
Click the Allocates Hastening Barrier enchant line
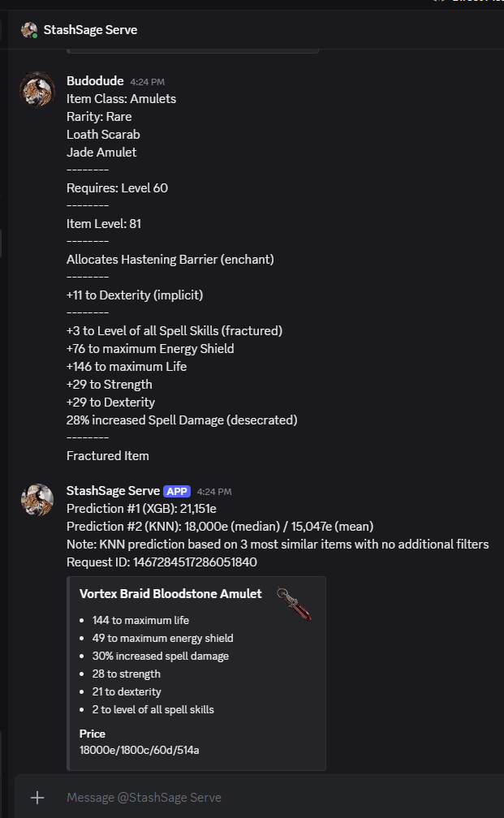(170, 260)
